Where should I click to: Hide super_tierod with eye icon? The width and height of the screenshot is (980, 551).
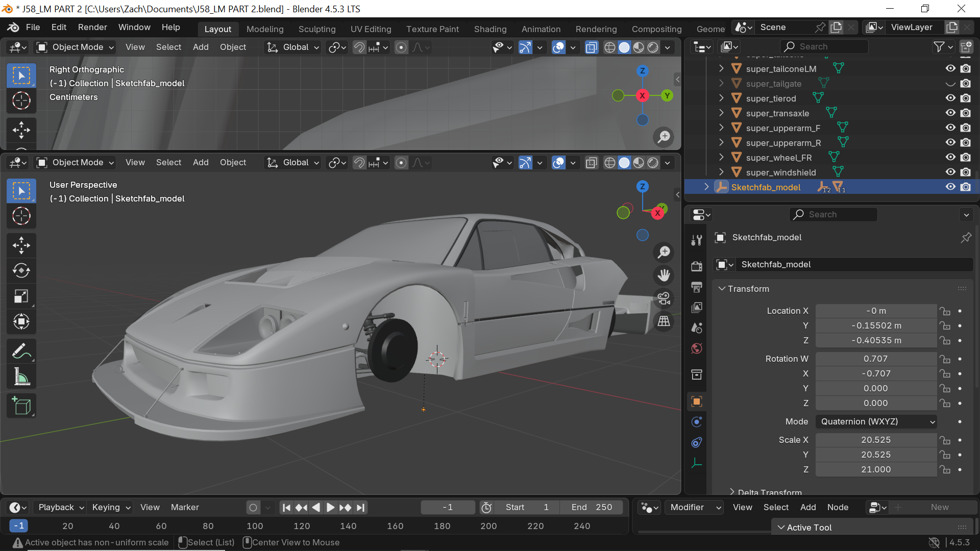coord(950,98)
